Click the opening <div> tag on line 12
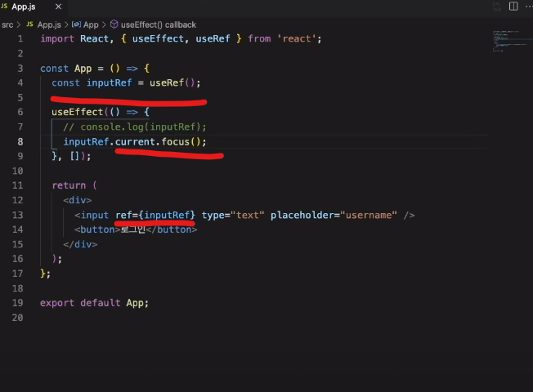Screen dimensions: 533x392 (x=77, y=200)
